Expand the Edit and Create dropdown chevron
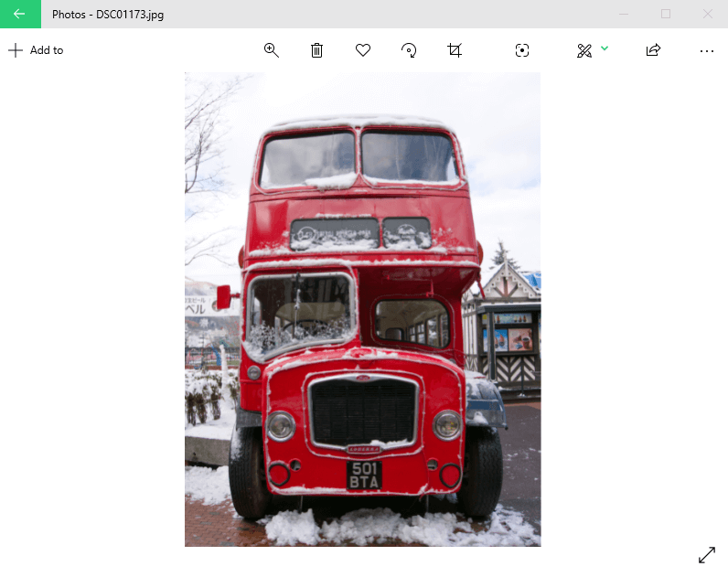The height and width of the screenshot is (577, 728). (605, 48)
